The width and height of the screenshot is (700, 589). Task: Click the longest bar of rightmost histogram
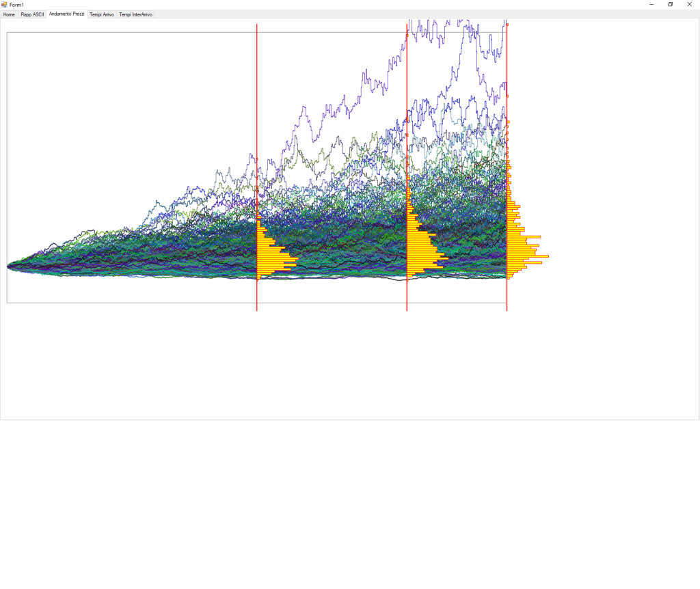coord(528,256)
